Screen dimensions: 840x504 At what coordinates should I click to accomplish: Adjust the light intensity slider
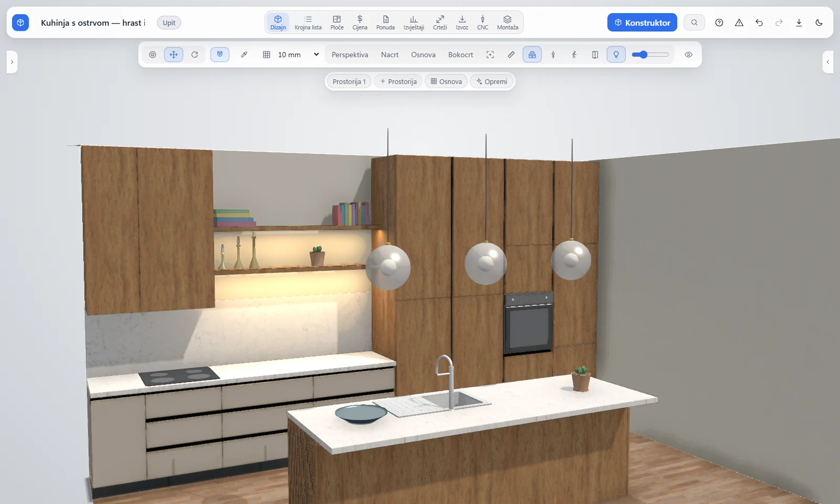(x=650, y=55)
